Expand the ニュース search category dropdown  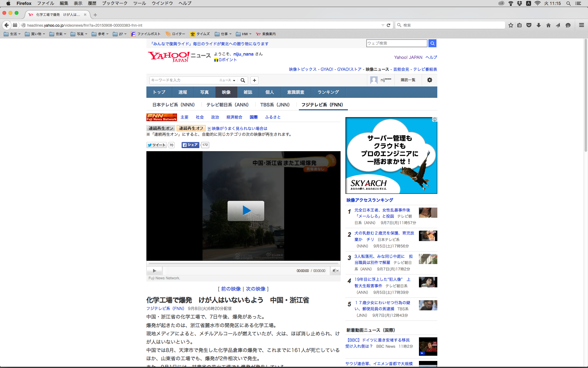[x=227, y=80]
